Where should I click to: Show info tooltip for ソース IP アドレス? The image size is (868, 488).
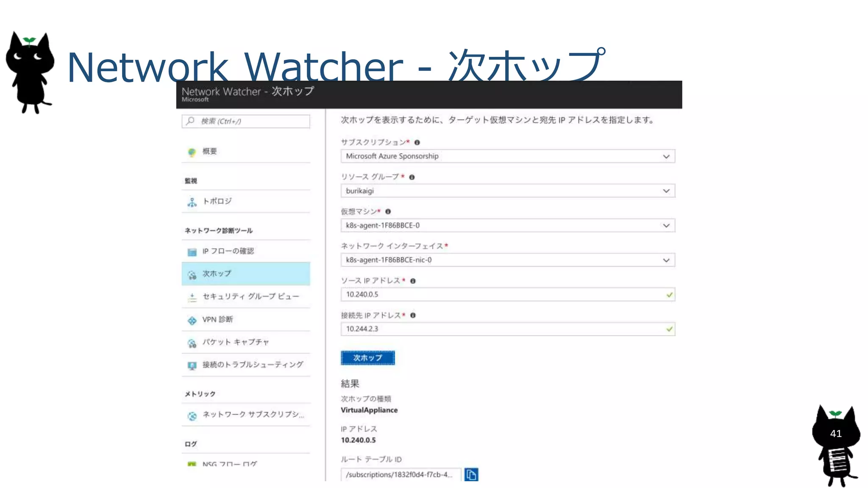(413, 281)
